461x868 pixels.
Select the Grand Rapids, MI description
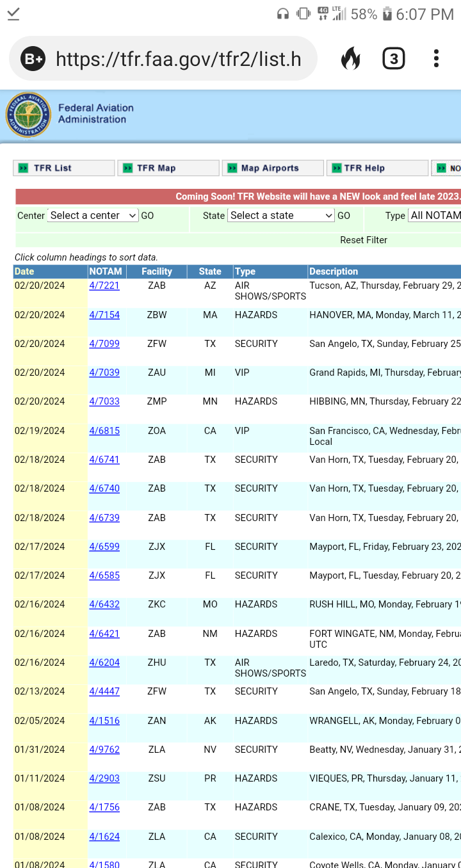(385, 373)
